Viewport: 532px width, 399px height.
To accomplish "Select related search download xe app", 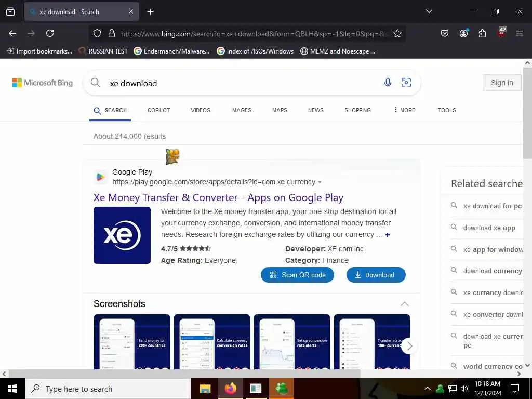I will pos(489,228).
